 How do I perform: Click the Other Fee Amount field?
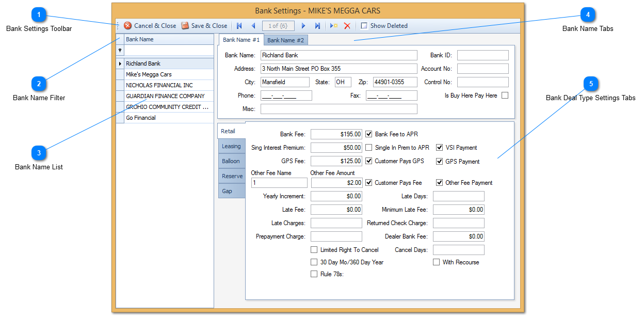click(336, 183)
